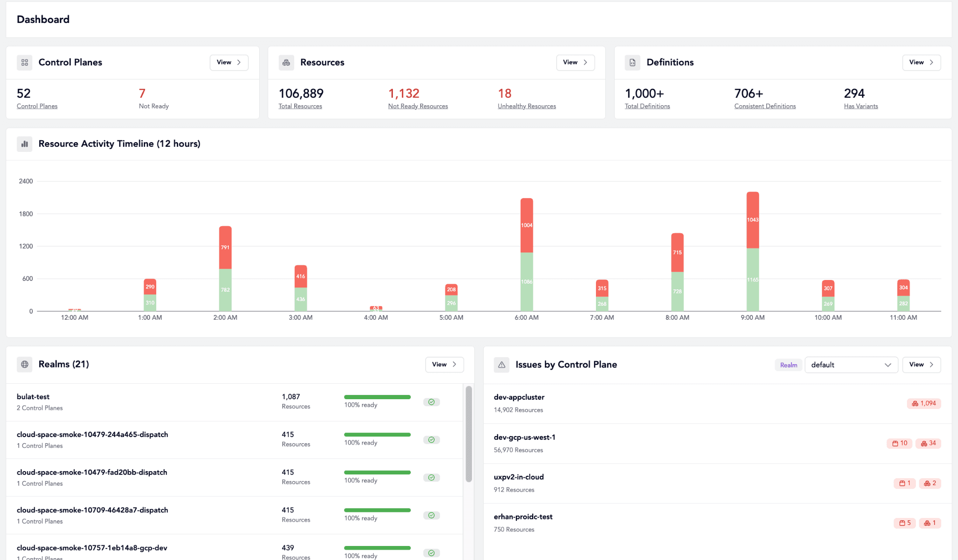The width and height of the screenshot is (958, 560).
Task: Click status check icon for cloud-space-smoke-10757-1eb14a8-gcp-dev
Action: (431, 553)
